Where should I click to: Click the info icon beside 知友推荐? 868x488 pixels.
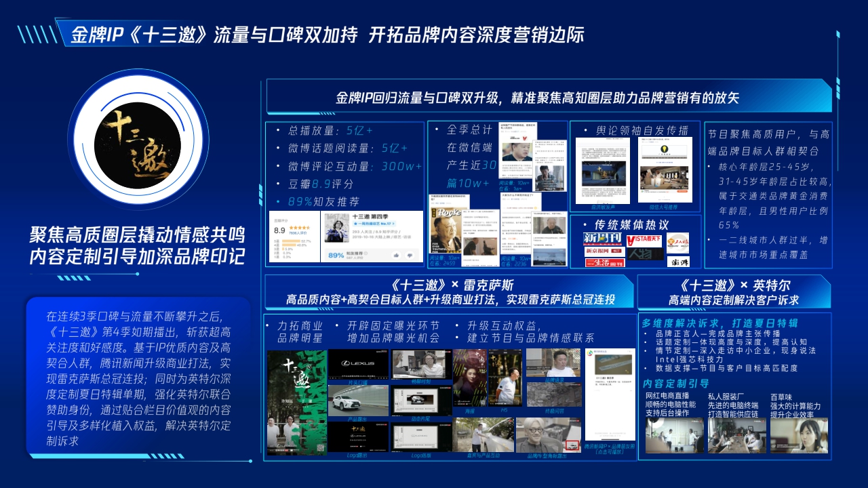click(366, 253)
